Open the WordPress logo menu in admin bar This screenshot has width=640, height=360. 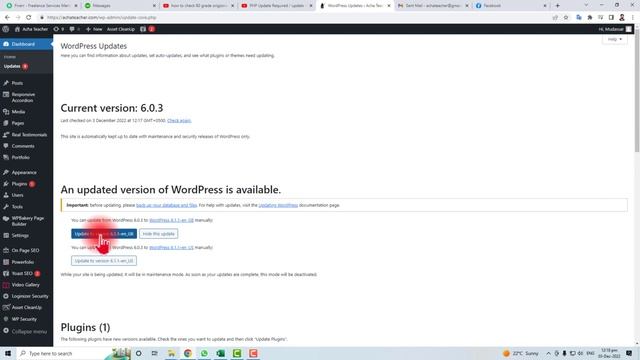[6, 29]
